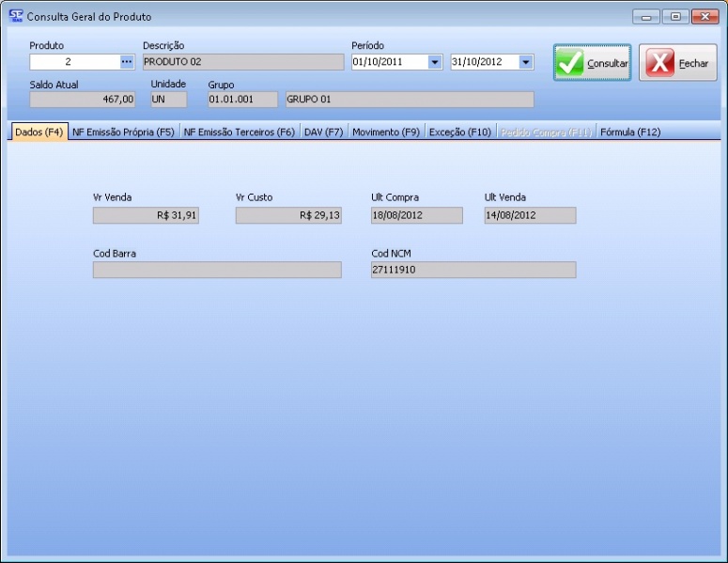Show the Movimento (F9) tab
Screen dimensions: 728x563
pos(385,133)
